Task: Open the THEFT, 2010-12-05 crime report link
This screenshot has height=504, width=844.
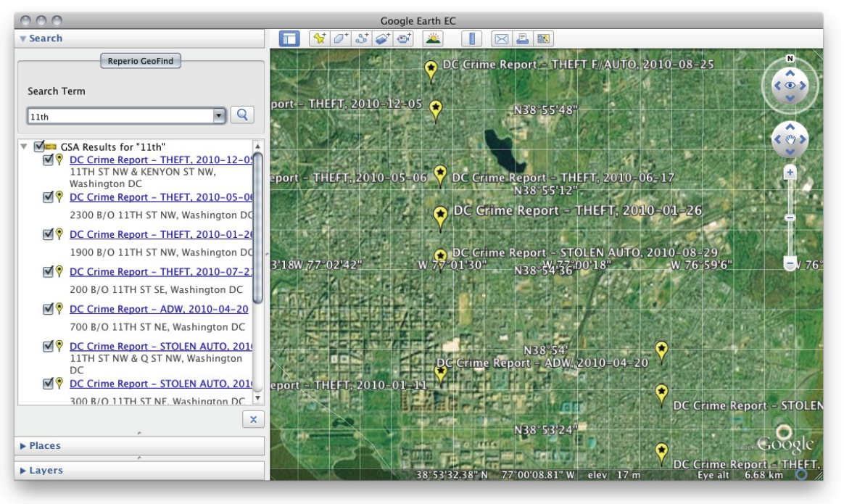Action: (x=161, y=160)
